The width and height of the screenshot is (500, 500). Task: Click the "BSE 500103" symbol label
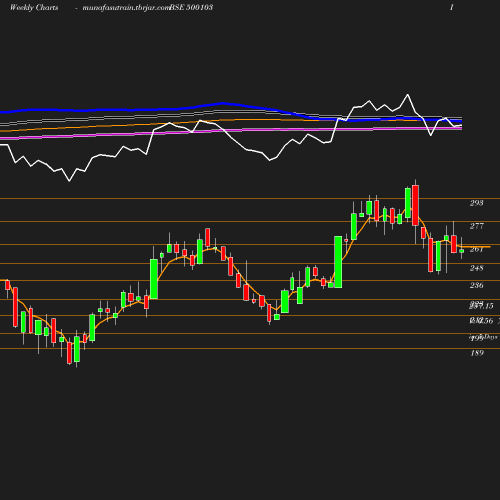pyautogui.click(x=191, y=7)
